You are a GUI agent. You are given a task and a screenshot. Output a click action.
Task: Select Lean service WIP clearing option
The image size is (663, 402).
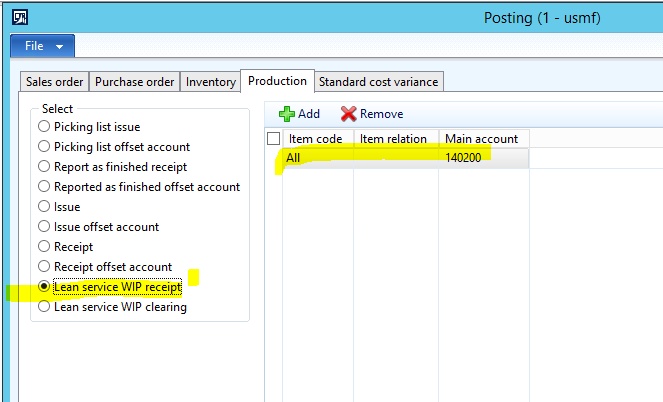(43, 307)
